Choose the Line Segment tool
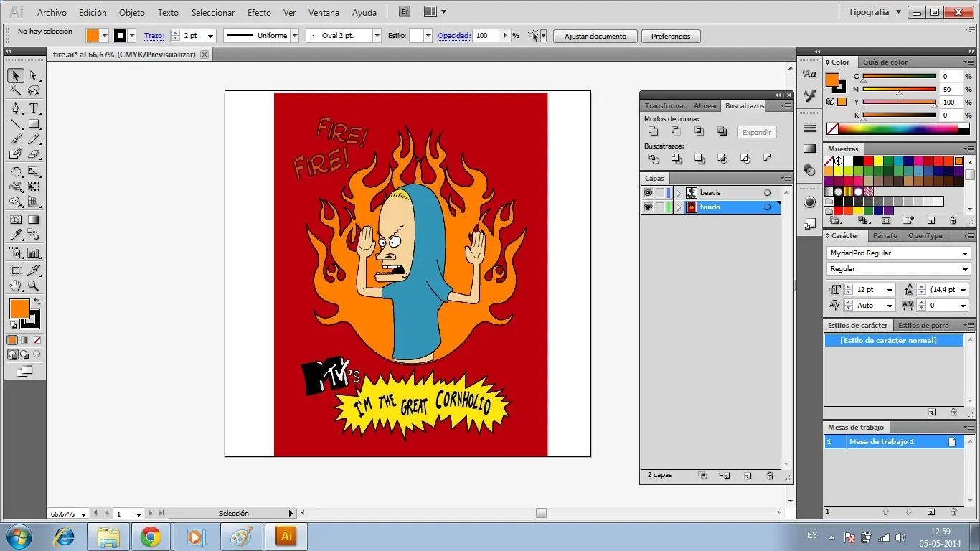The height and width of the screenshot is (551, 980). [16, 124]
